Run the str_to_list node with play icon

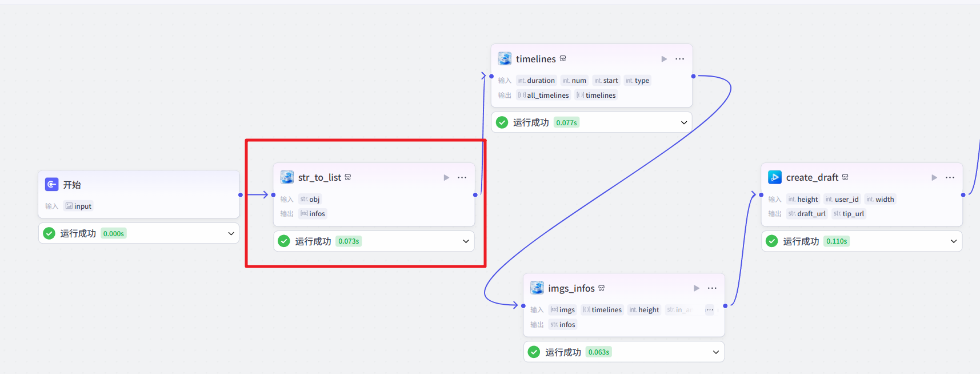pyautogui.click(x=446, y=178)
